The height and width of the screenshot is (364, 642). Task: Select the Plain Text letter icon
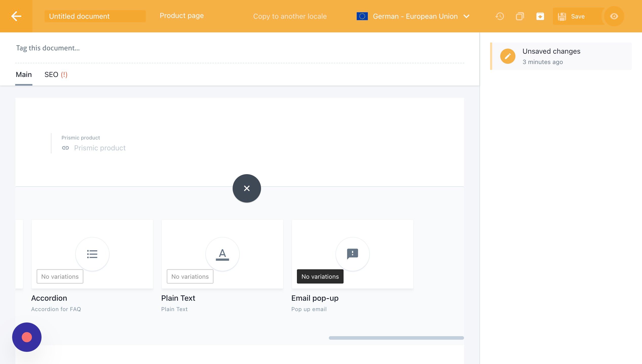tap(222, 254)
